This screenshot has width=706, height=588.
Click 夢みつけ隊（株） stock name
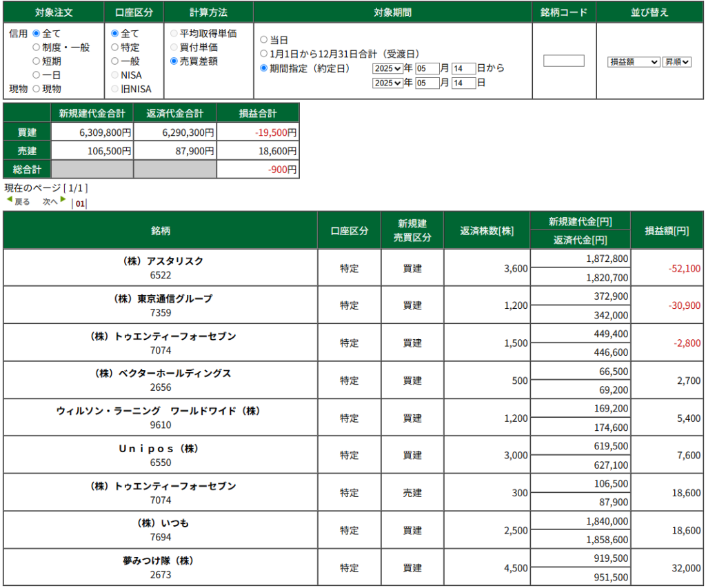(x=159, y=560)
